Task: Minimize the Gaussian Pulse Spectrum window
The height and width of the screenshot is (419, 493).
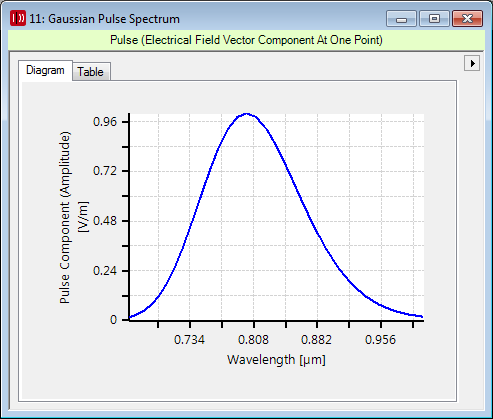Action: pos(401,19)
